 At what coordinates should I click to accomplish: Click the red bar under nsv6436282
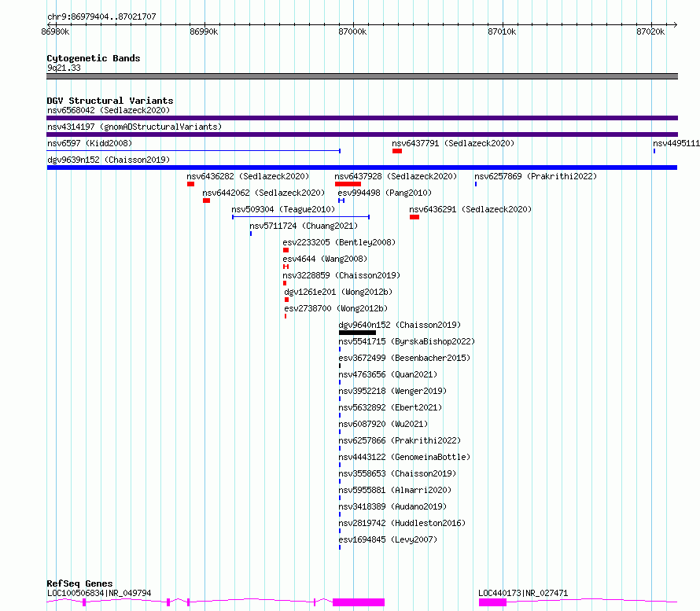[190, 184]
